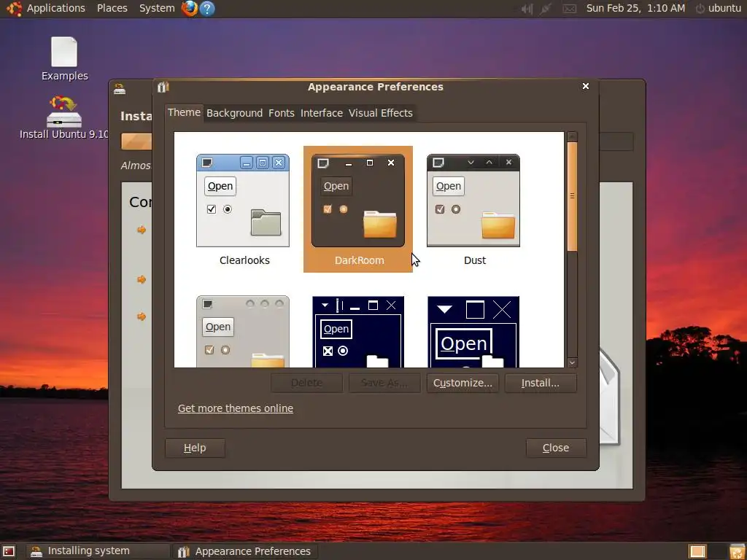
Task: Select the large print navy theme thumbnail
Action: pos(473,332)
